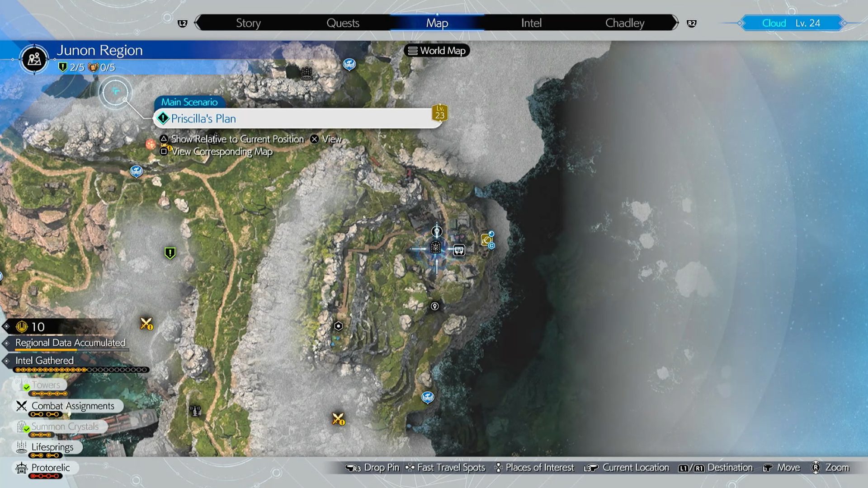
Task: Select the crossed-swords combat icon at the map's bottom centre
Action: (x=339, y=419)
